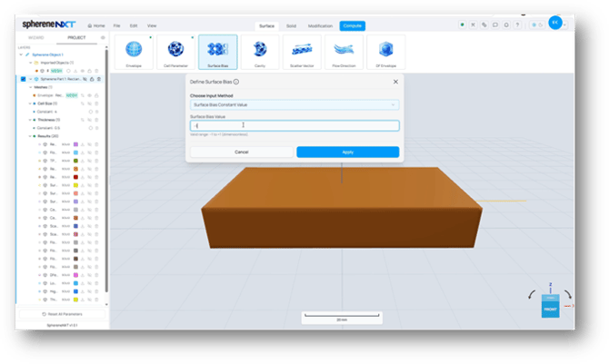This screenshot has height=364, width=609.
Task: Collapse the Meshes group
Action: pos(30,87)
